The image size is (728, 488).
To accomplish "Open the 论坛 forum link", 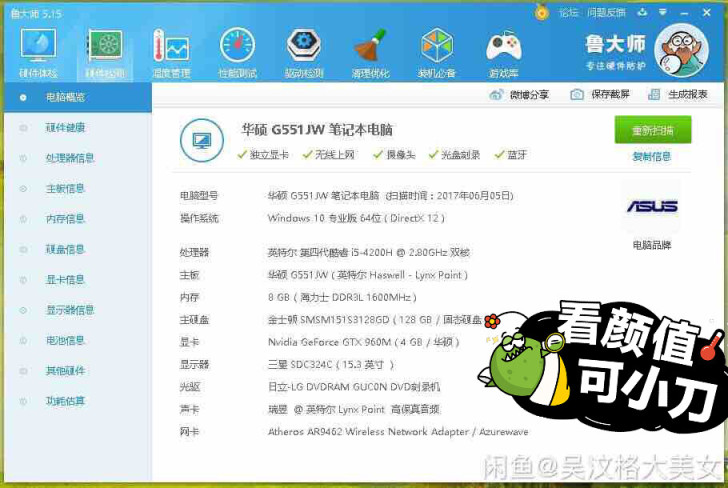I will [568, 13].
